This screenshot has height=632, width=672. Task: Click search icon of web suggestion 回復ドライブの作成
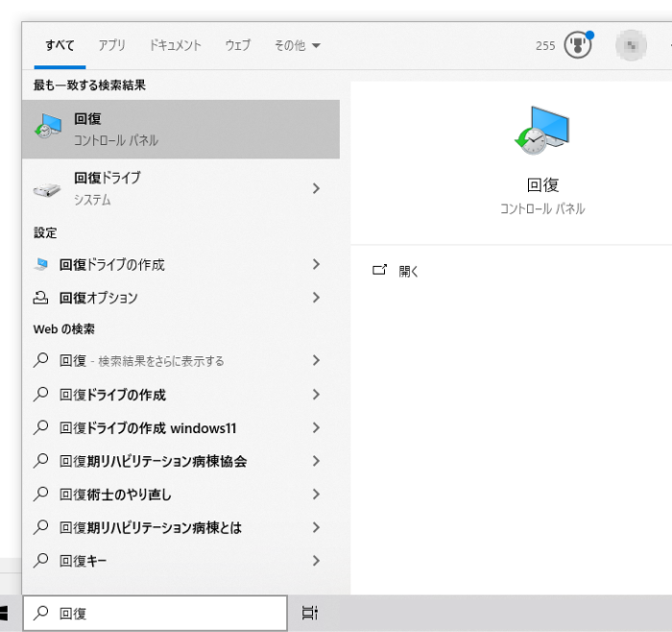[x=40, y=394]
